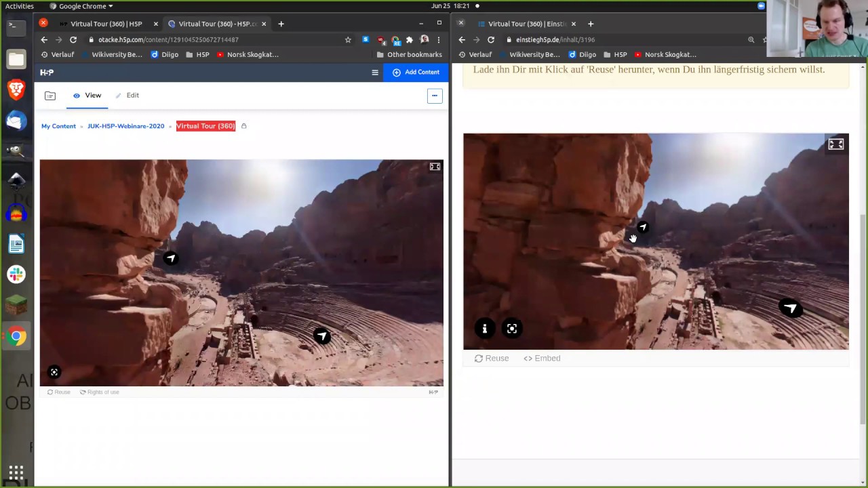Open the Google Chrome app menu
Screen dimensions: 868x488
pos(81,6)
